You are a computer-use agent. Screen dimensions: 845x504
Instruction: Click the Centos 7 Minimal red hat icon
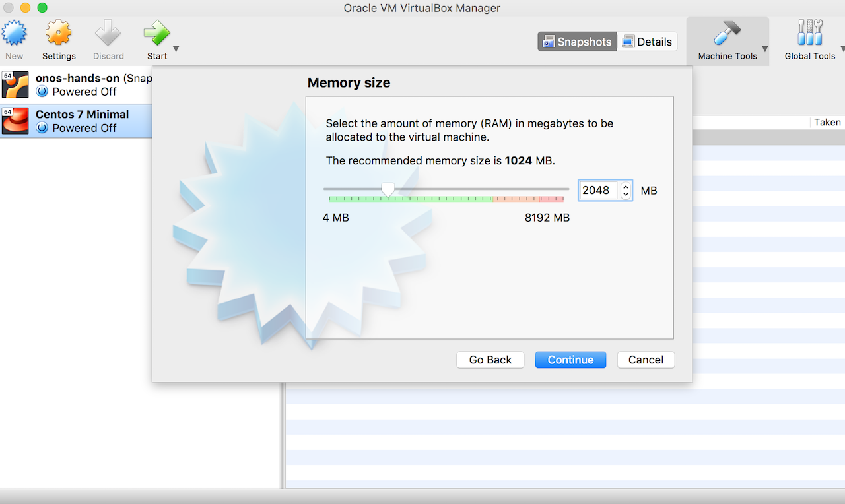[x=15, y=121]
